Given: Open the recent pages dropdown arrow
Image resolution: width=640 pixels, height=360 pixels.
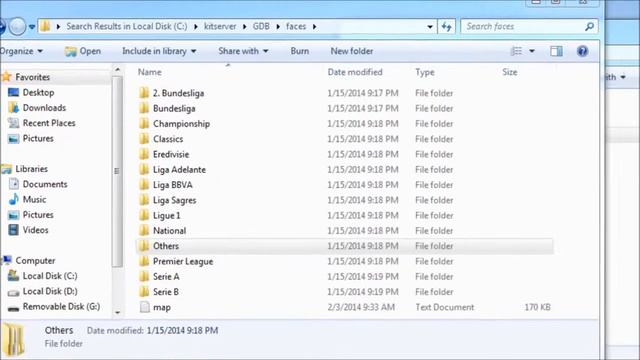Looking at the screenshot, I should tap(32, 27).
